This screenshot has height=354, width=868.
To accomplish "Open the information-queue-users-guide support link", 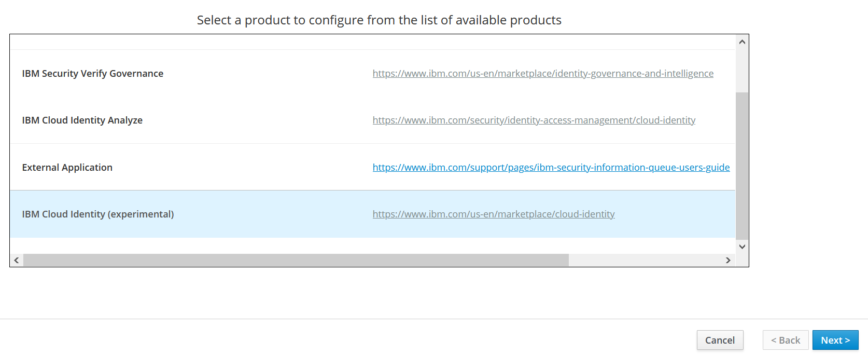I will pyautogui.click(x=551, y=168).
